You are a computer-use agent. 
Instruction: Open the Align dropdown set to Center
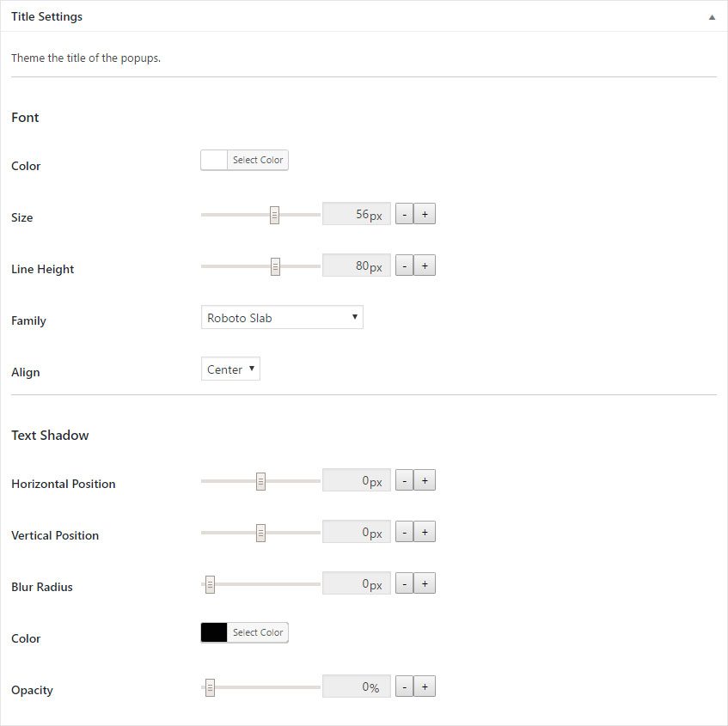coord(229,369)
